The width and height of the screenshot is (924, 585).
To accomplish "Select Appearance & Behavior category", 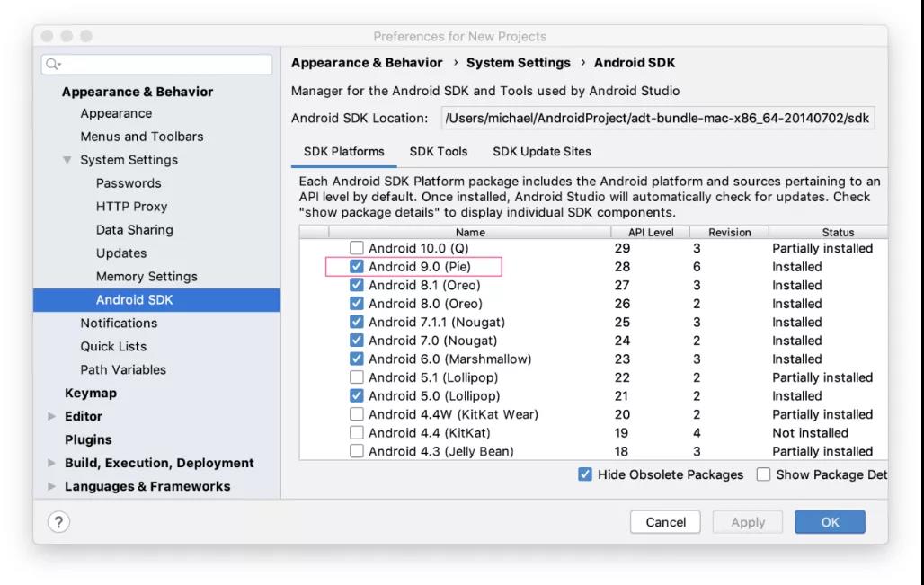I will [138, 92].
